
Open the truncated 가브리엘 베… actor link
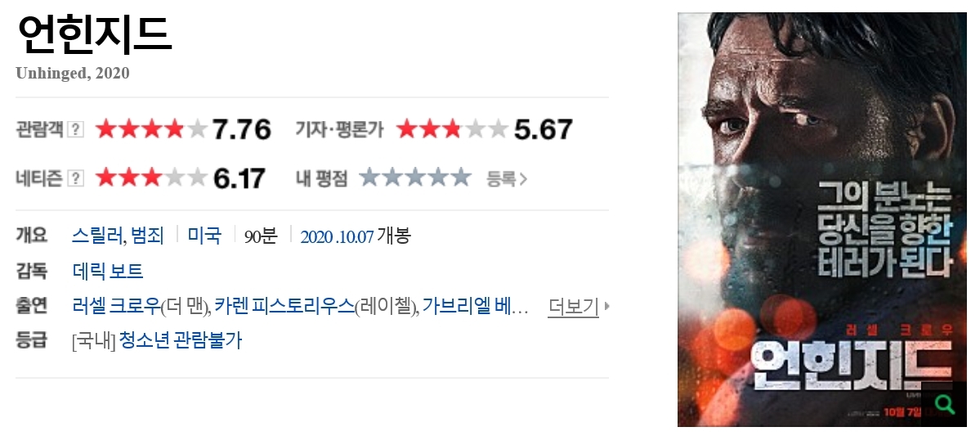tap(476, 307)
